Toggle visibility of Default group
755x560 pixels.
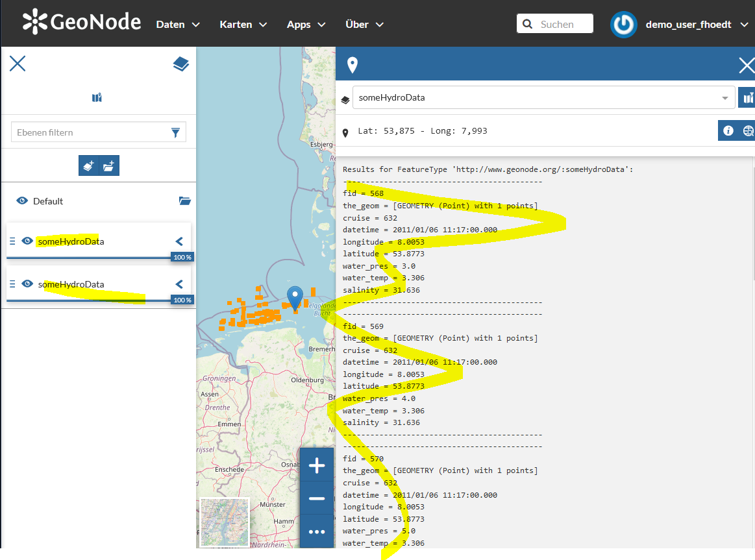(22, 201)
